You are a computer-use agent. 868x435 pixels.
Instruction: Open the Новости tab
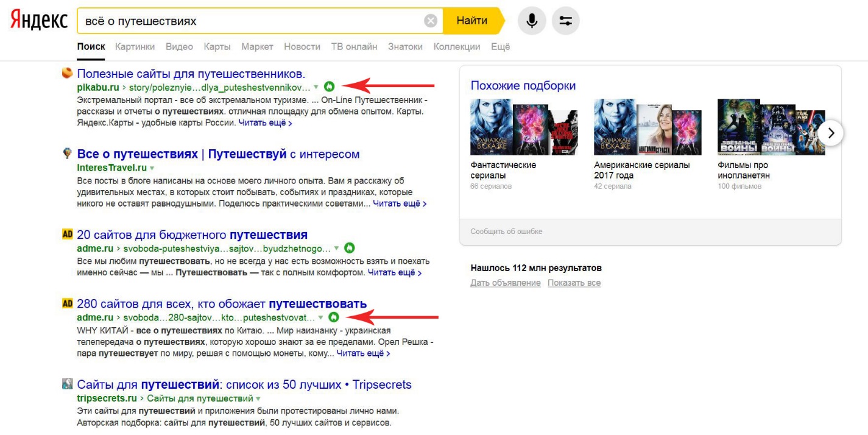(x=302, y=47)
